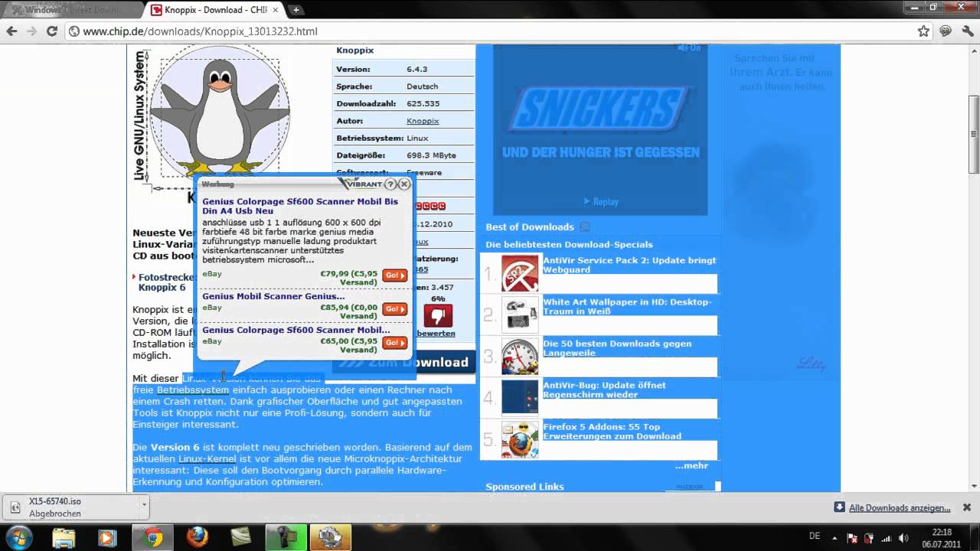Open Windows Media Player from the taskbar

(107, 537)
